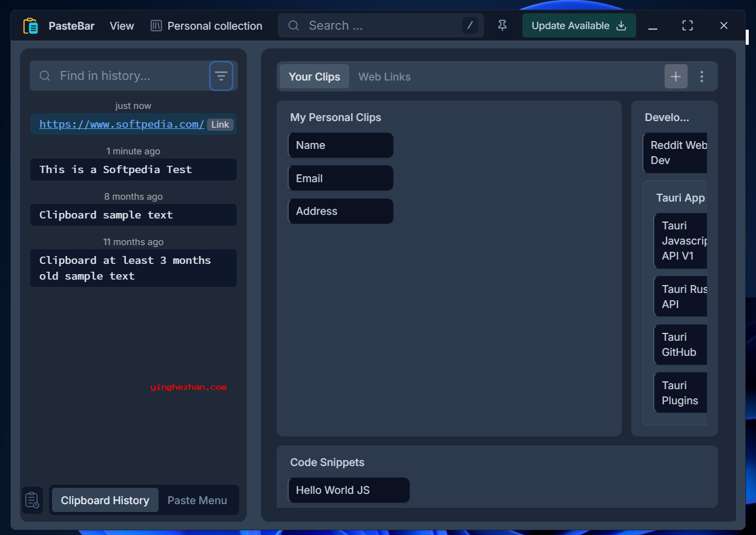Click the Name clip
Screen dimensions: 756x535
point(341,145)
